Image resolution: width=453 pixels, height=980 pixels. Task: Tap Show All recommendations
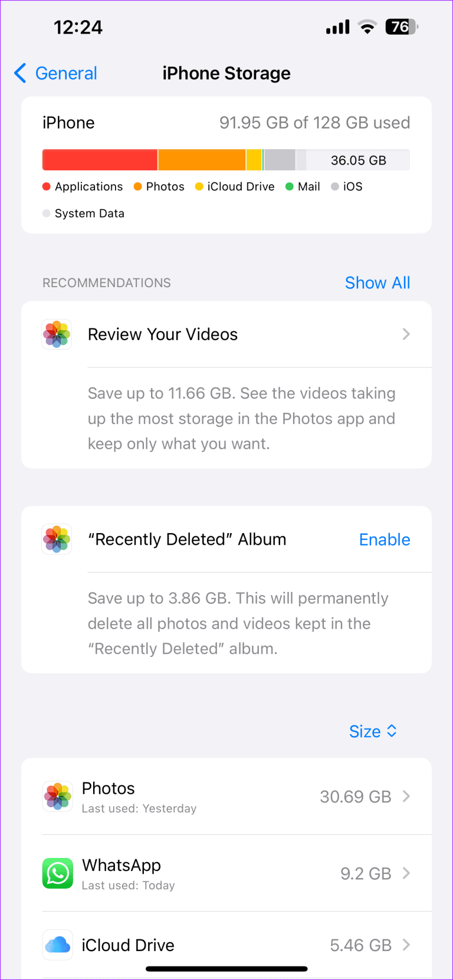point(377,282)
